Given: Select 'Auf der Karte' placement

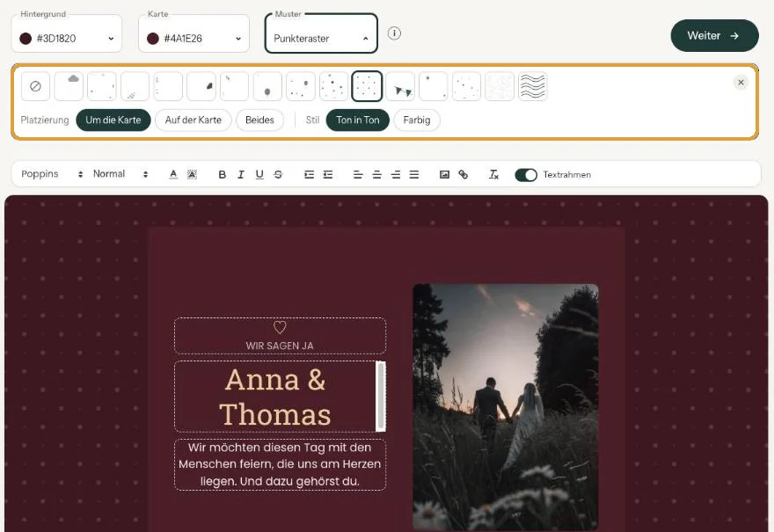Looking at the screenshot, I should click(193, 120).
